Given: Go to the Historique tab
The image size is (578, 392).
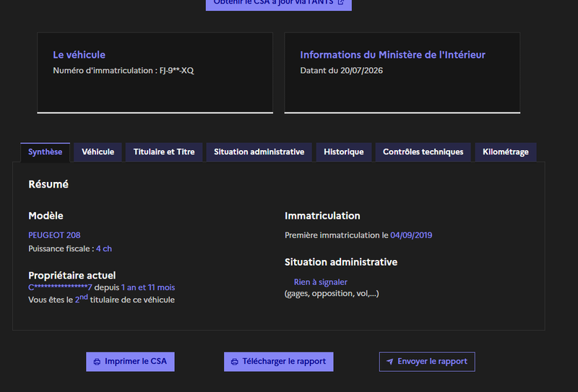Looking at the screenshot, I should coord(344,152).
